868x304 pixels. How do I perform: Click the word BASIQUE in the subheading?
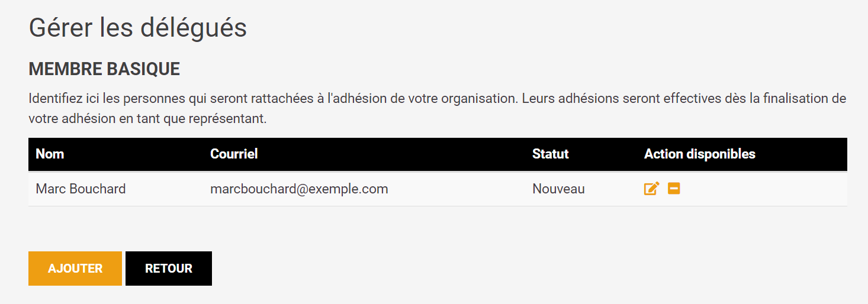coord(143,69)
